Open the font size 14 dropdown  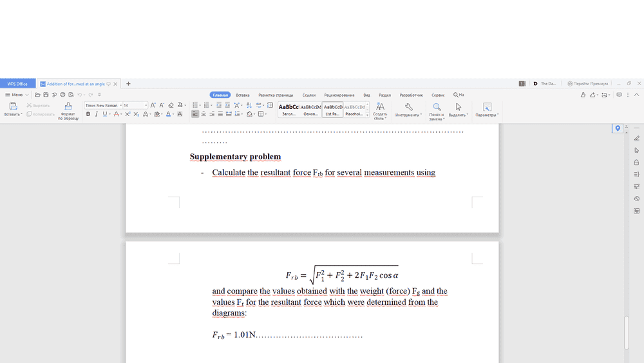pos(146,105)
